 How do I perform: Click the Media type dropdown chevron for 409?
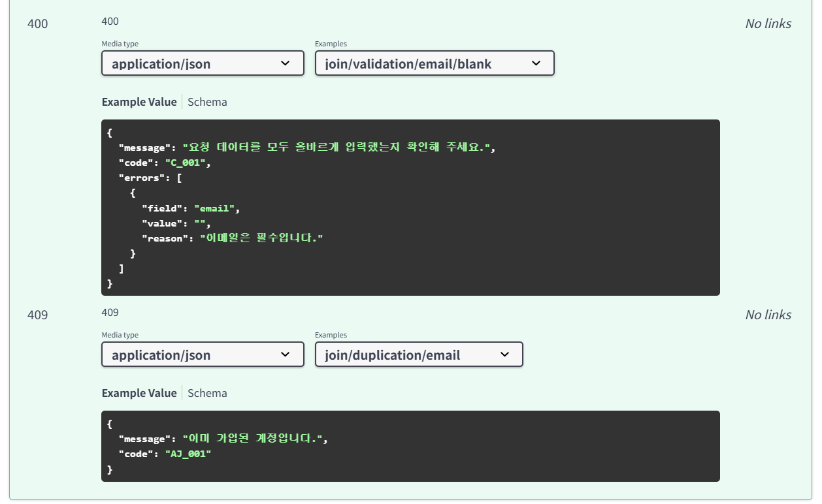coord(286,354)
